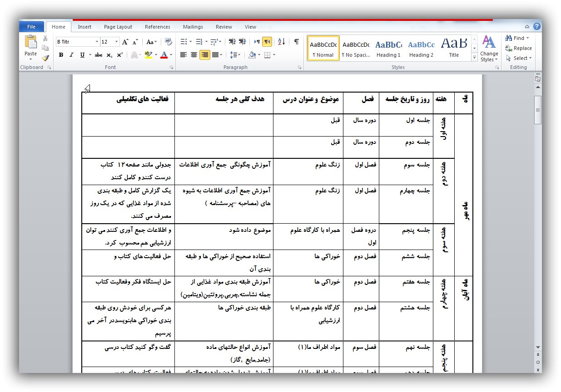This screenshot has height=392, width=561.
Task: Sort text with the A-Z icon
Action: 281,42
